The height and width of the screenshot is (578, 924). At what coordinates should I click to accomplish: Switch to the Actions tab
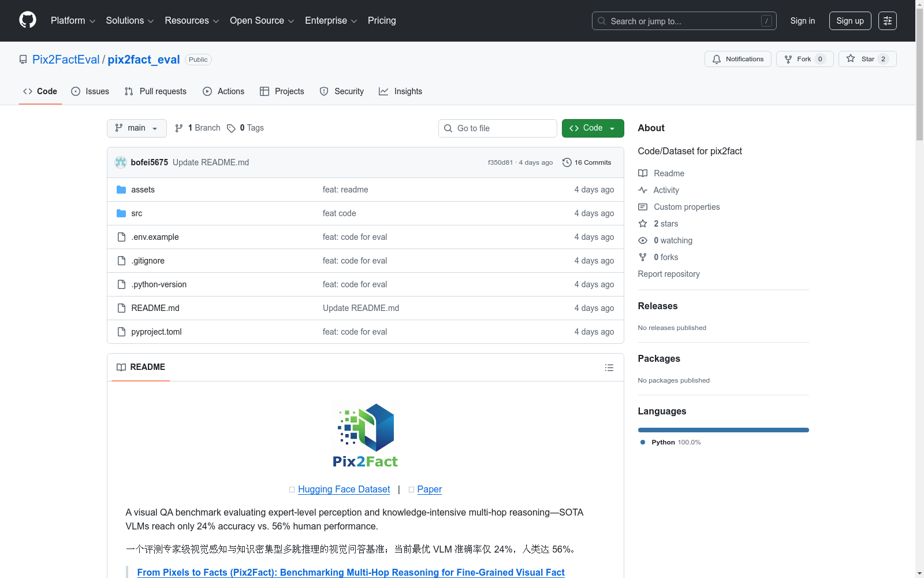(x=223, y=91)
